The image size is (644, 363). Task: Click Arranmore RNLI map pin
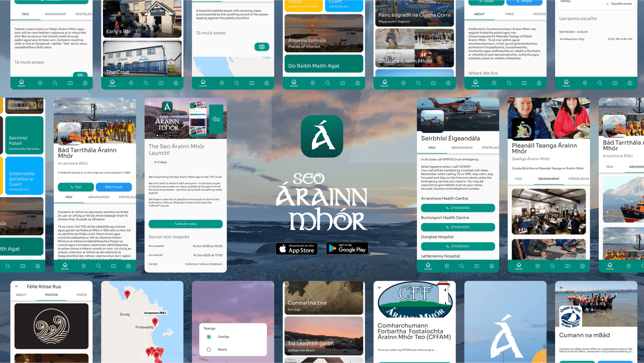click(155, 322)
